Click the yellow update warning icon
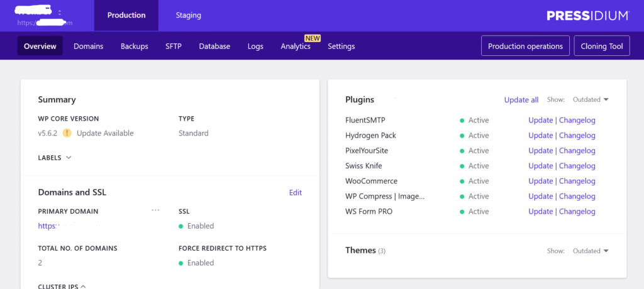644x289 pixels. pyautogui.click(x=67, y=133)
